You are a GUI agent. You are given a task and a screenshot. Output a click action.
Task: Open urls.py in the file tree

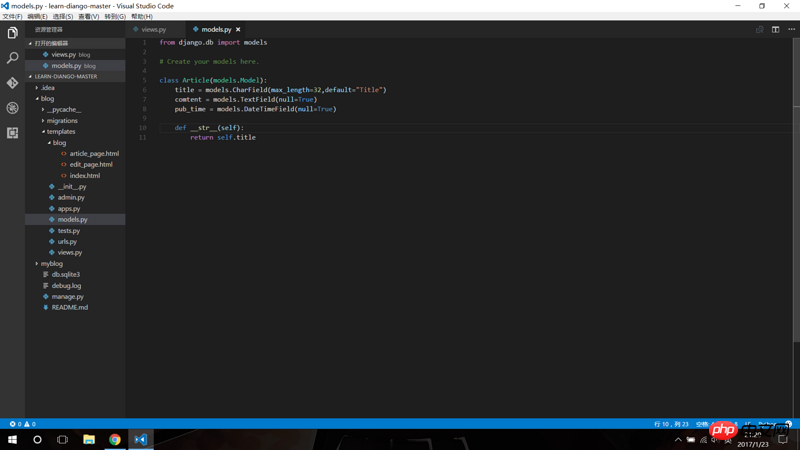tap(75, 241)
